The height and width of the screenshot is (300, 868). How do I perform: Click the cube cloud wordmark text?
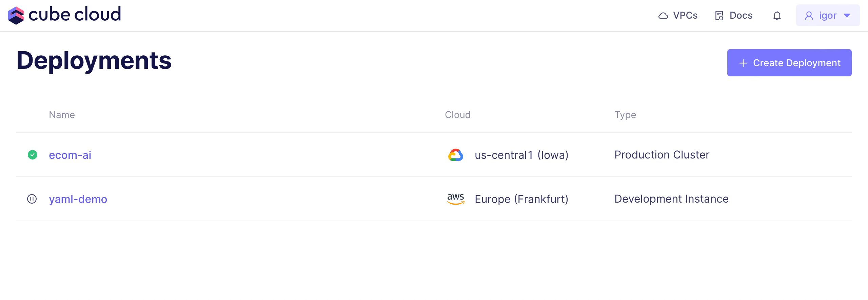75,15
